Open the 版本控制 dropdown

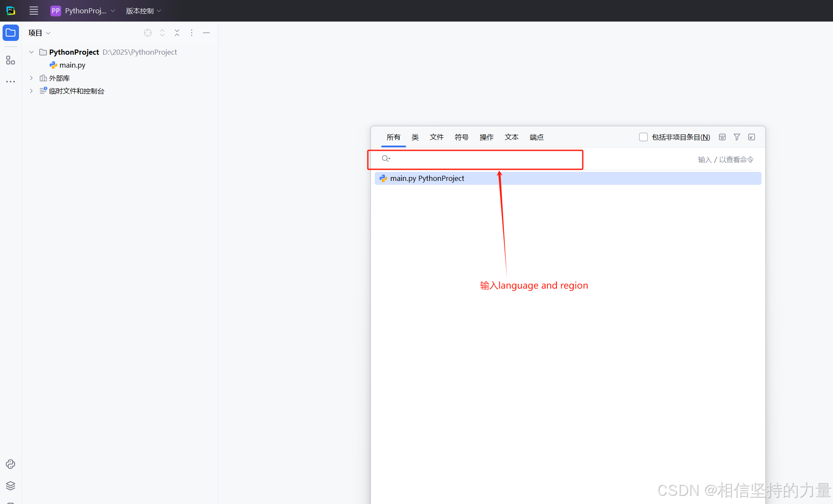pyautogui.click(x=143, y=11)
